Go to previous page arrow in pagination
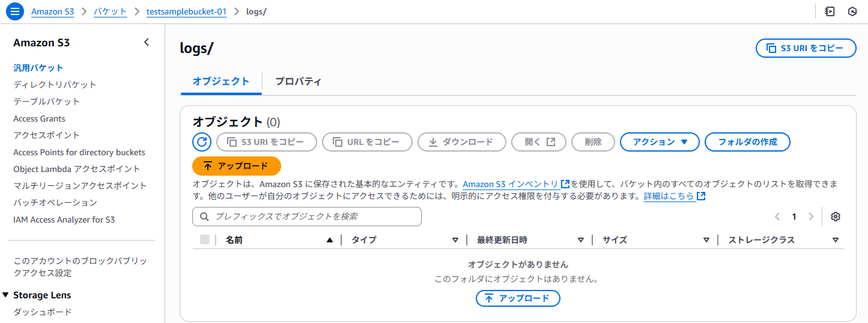This screenshot has height=323, width=868. [x=777, y=217]
